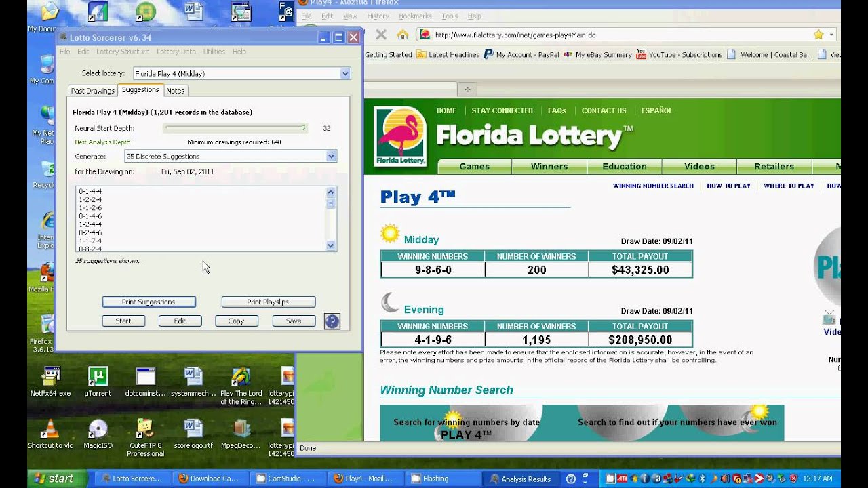Click the Save button

pos(294,321)
